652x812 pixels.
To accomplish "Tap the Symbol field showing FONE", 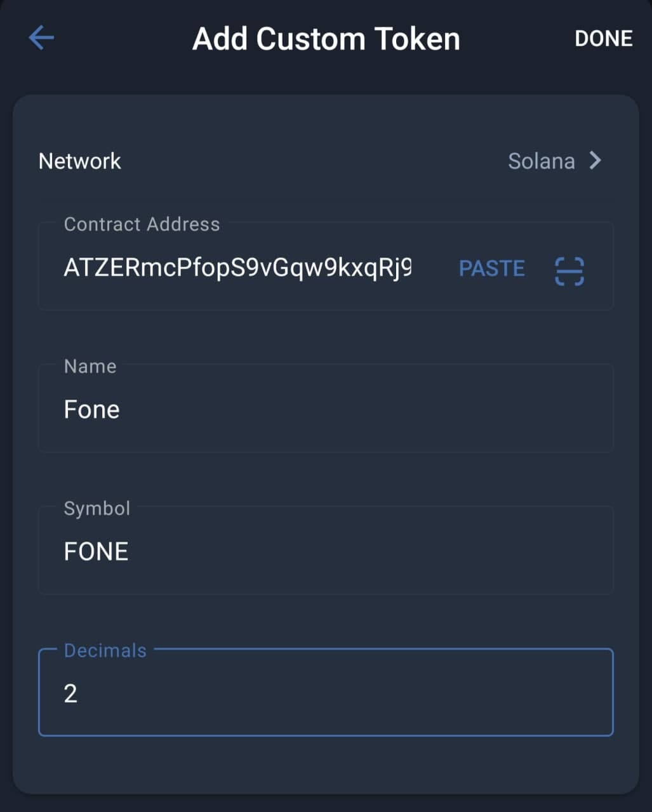I will (x=326, y=551).
